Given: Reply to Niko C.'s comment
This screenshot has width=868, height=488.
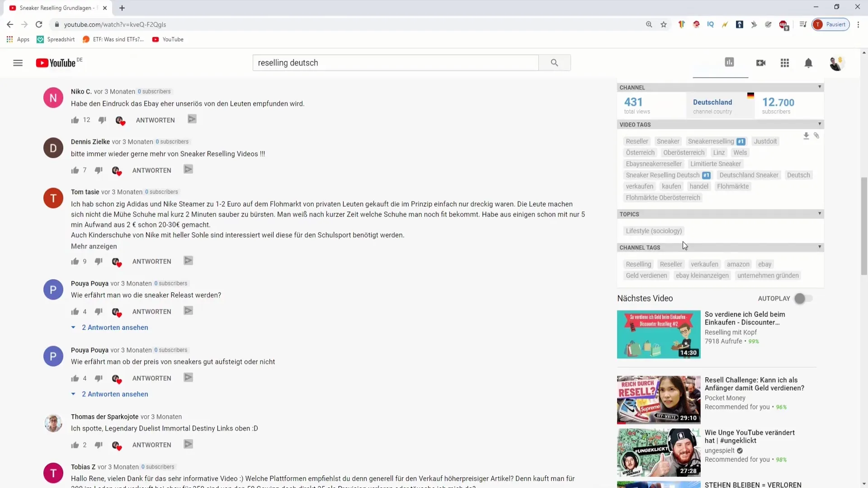Looking at the screenshot, I should point(155,120).
